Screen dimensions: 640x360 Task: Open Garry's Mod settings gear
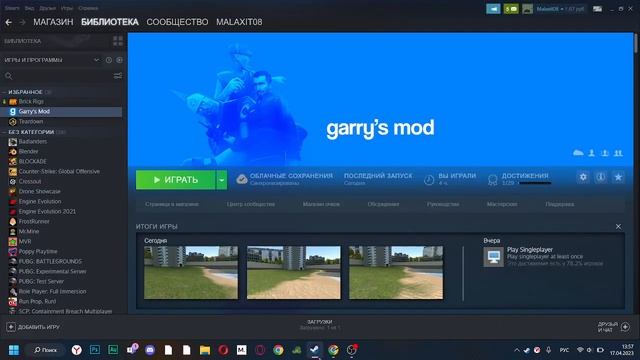tap(583, 177)
